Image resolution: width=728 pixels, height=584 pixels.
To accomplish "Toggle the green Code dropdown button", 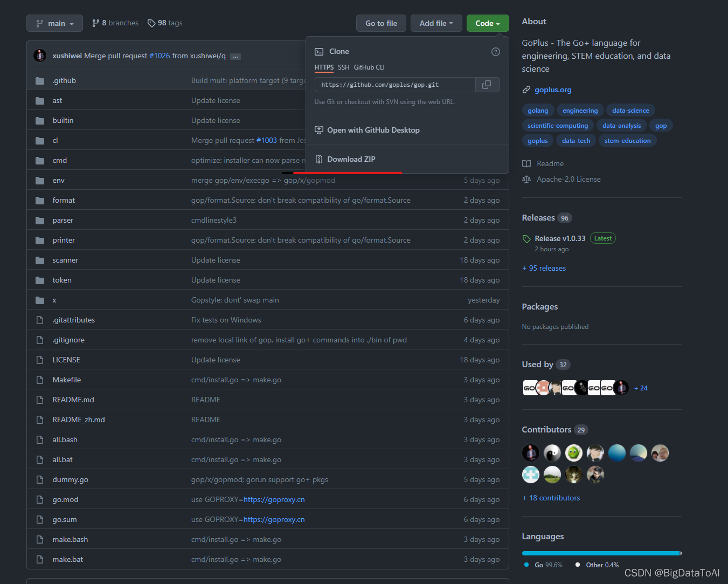I will coord(488,23).
